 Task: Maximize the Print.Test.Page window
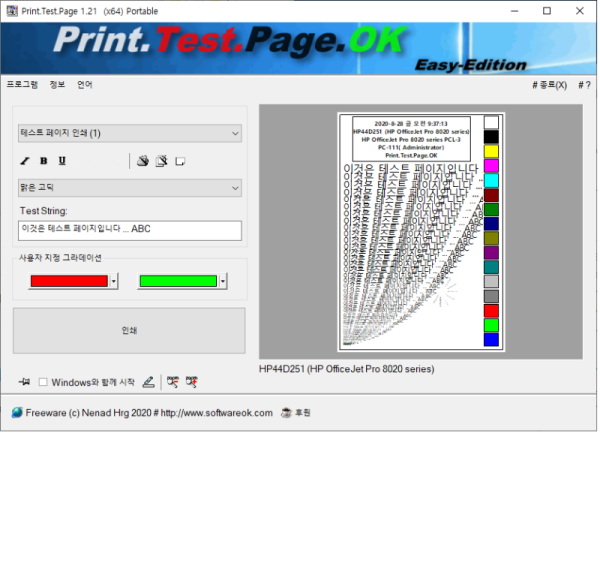pyautogui.click(x=547, y=11)
